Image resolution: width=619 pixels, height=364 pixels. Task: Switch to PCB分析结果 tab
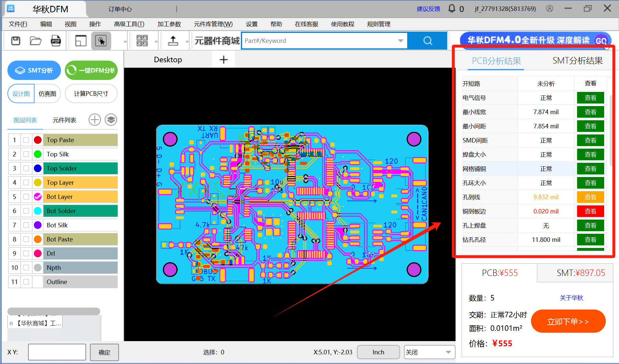(496, 61)
